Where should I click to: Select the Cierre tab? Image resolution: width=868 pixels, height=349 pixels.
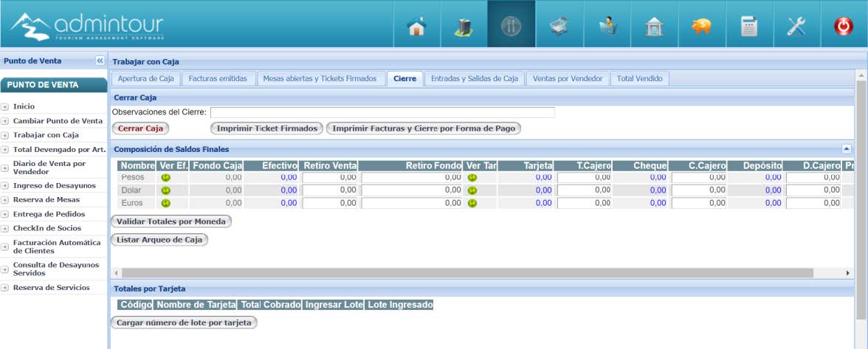coord(404,78)
